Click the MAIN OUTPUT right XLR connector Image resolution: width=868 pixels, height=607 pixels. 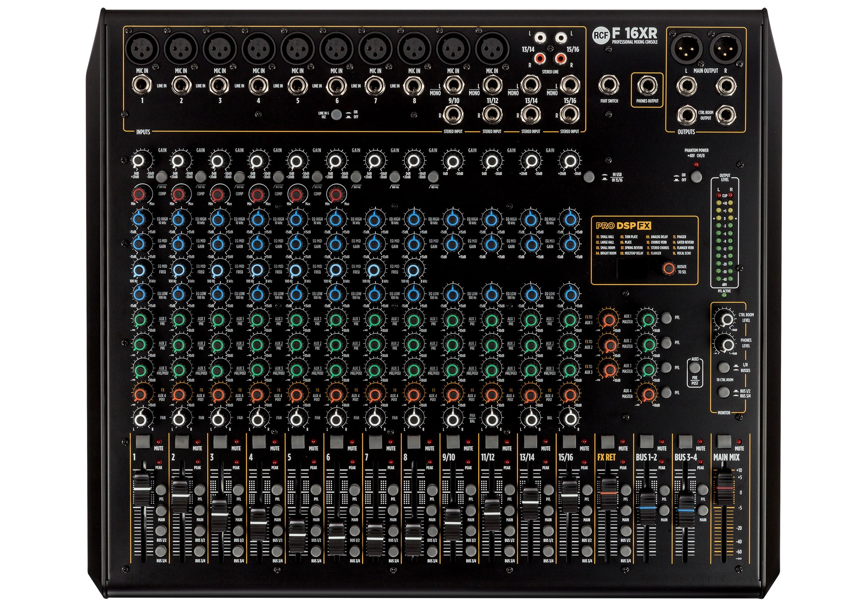pyautogui.click(x=725, y=48)
